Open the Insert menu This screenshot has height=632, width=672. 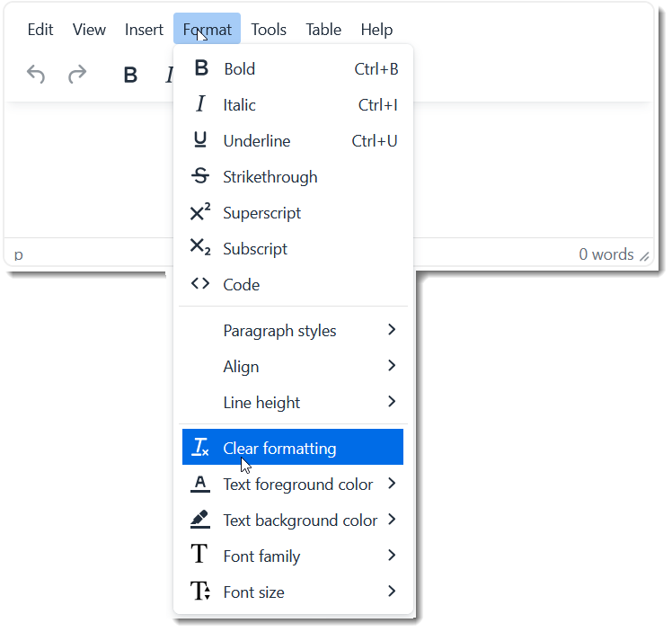[x=144, y=30]
